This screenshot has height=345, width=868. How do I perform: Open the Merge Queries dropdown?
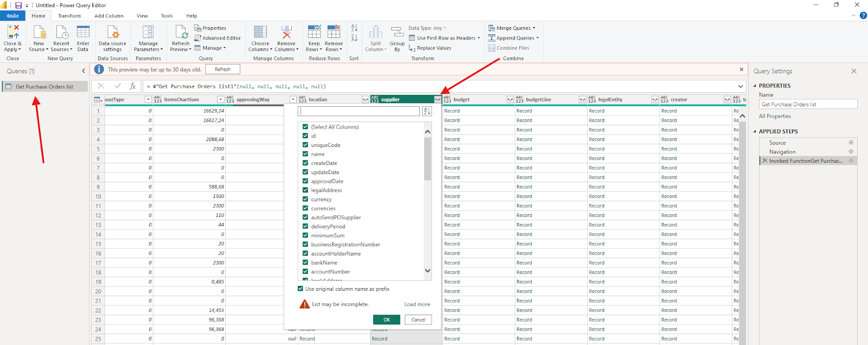click(x=534, y=28)
